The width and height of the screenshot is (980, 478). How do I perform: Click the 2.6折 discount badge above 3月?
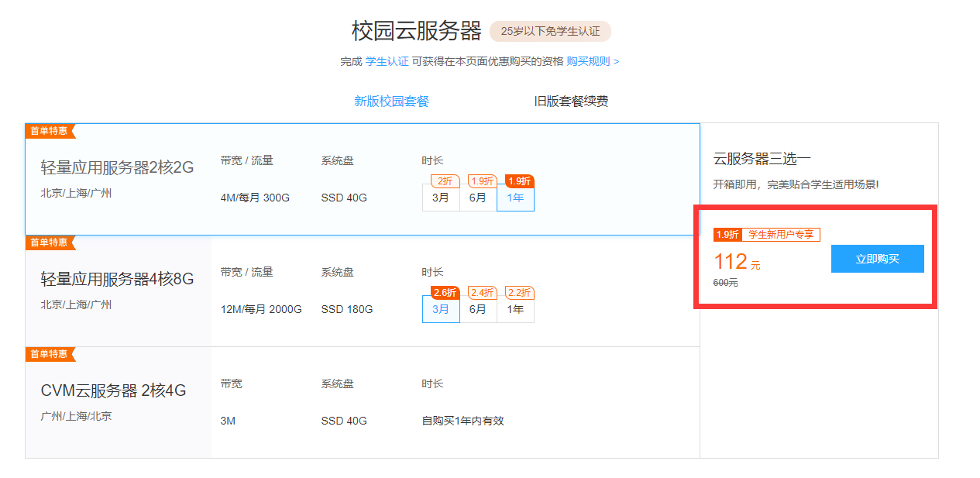pyautogui.click(x=445, y=293)
